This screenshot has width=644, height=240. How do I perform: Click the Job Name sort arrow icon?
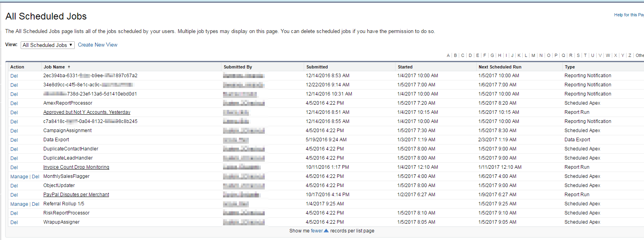[69, 67]
